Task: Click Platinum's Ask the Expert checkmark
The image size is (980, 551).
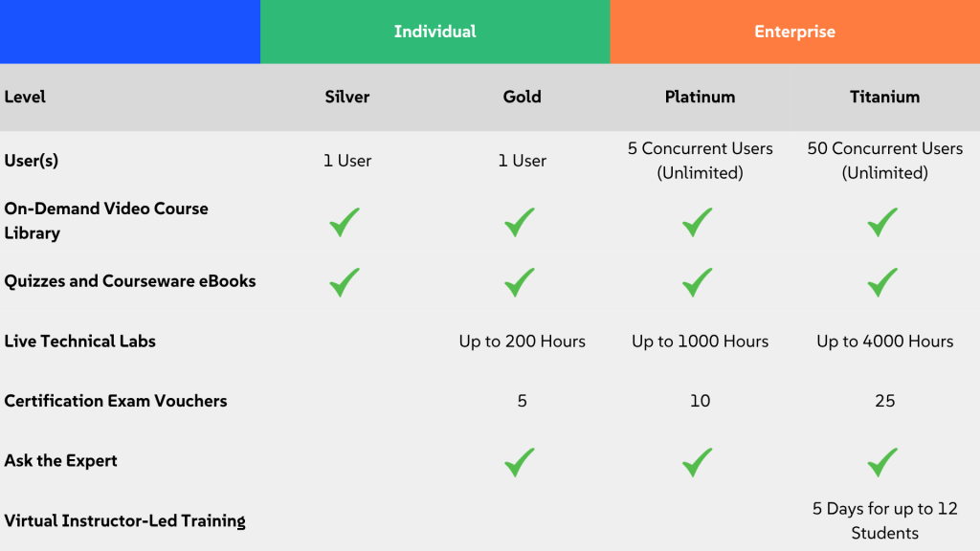Action: 698,462
